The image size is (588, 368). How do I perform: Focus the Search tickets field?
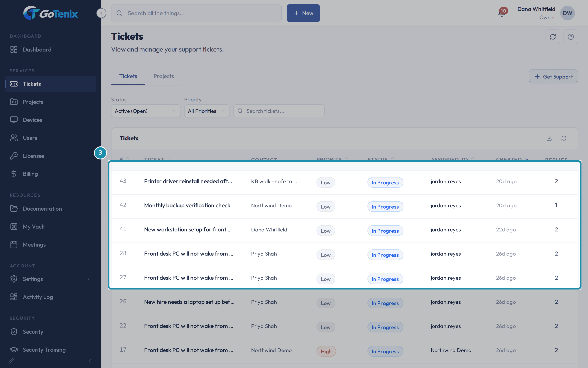[x=279, y=111]
